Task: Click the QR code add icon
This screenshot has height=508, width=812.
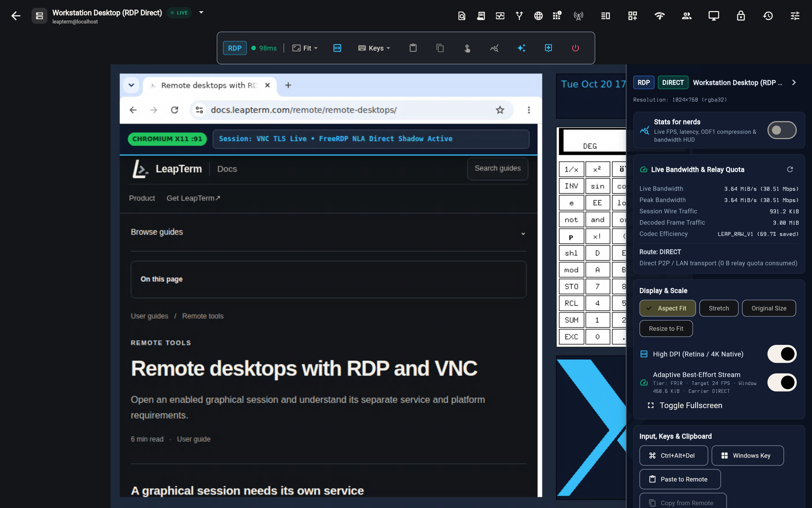Action: pos(632,16)
